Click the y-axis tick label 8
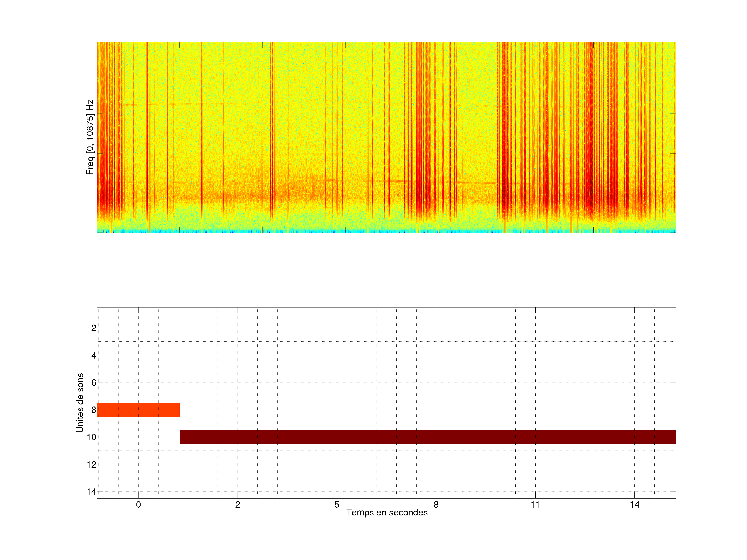Viewport: 747px width, 560px height. tap(94, 410)
